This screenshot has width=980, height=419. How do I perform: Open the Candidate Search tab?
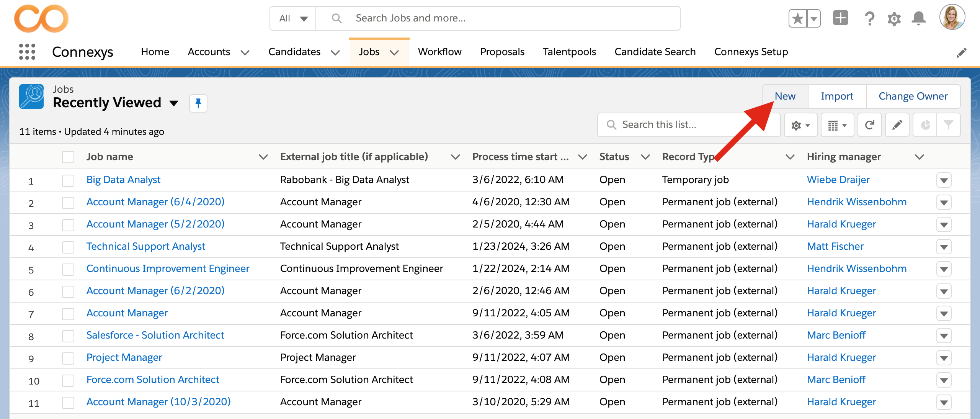click(655, 52)
